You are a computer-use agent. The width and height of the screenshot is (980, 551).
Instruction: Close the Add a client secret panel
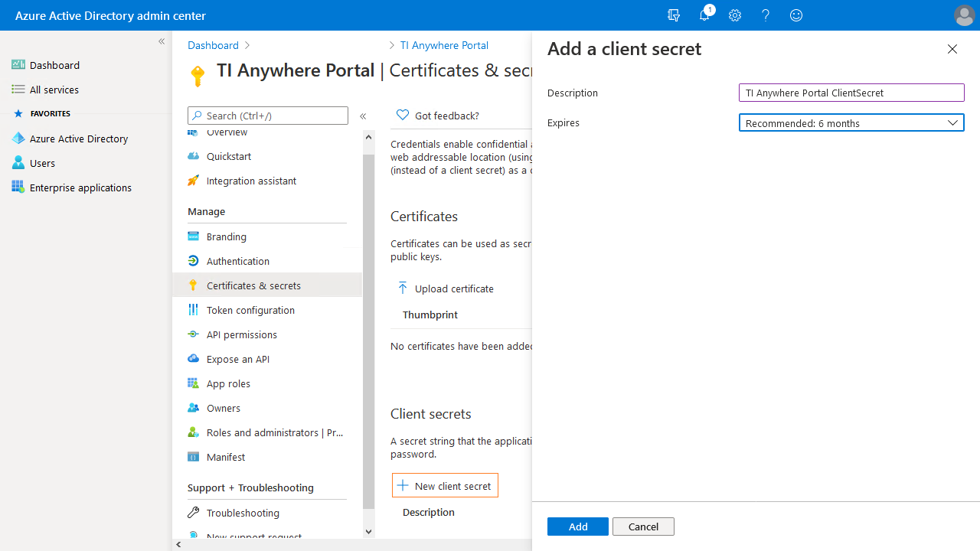952,49
